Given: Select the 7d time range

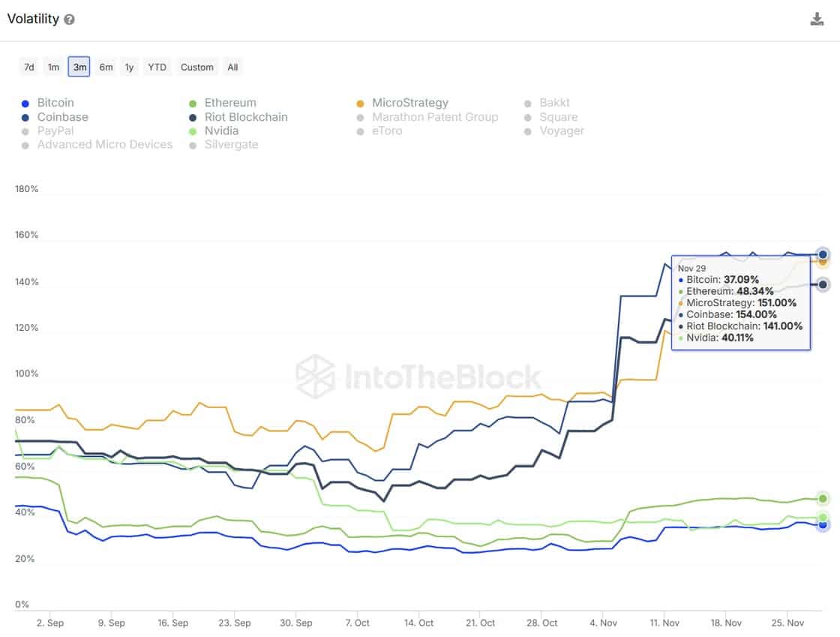Looking at the screenshot, I should click(x=29, y=67).
